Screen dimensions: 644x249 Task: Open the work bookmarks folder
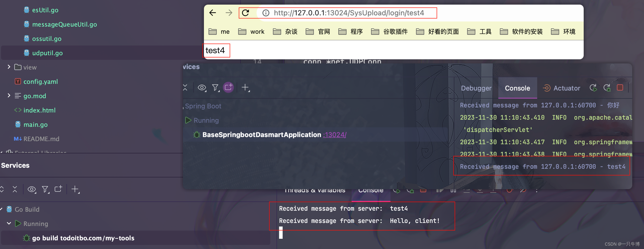pyautogui.click(x=251, y=32)
